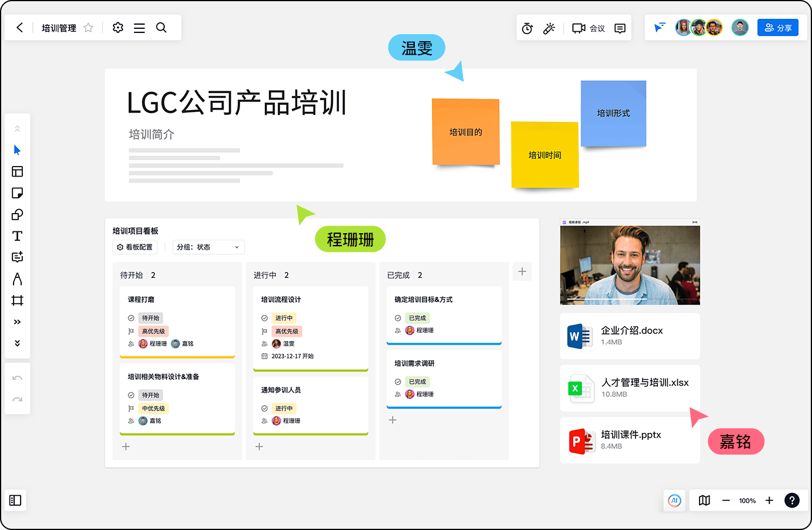Open the 分组：状态 grouping dropdown

208,247
